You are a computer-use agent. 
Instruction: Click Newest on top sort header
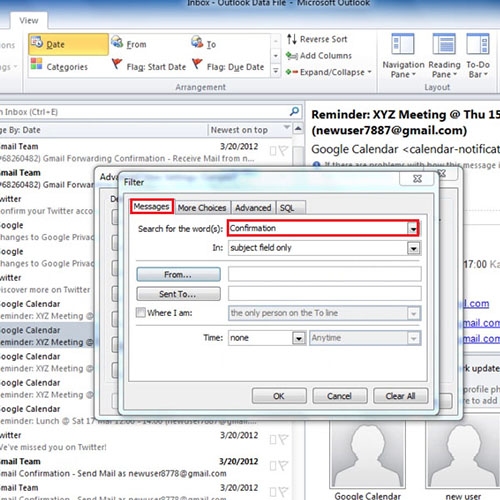(249, 130)
